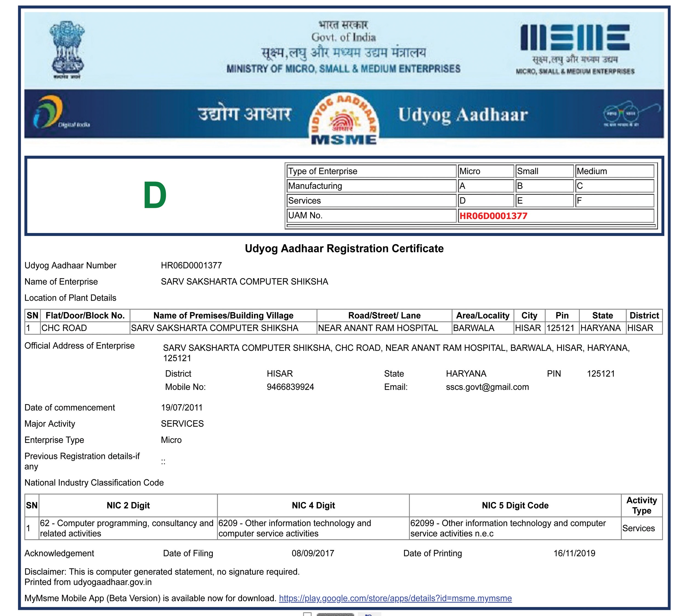The height and width of the screenshot is (616, 680).
Task: Click the red UAM number HR06D0001377
Action: pos(493,216)
